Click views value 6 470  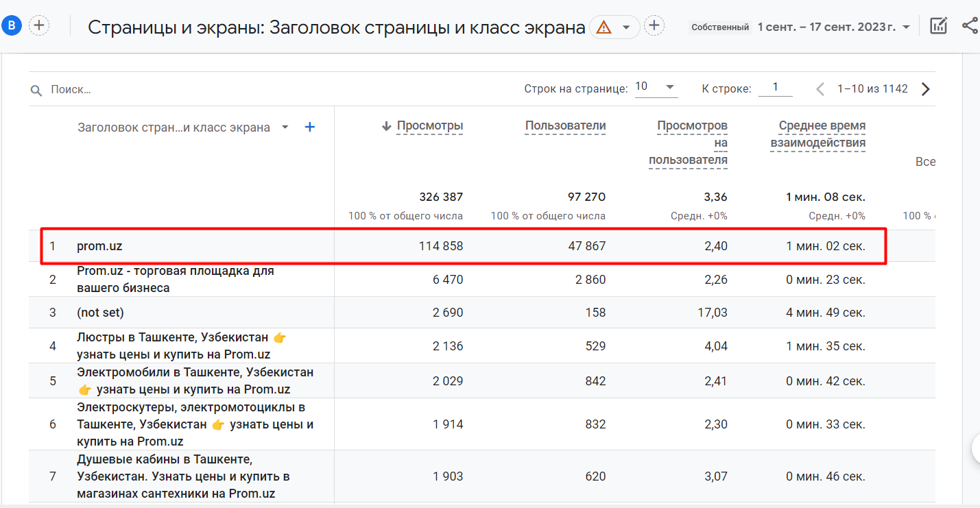[448, 280]
